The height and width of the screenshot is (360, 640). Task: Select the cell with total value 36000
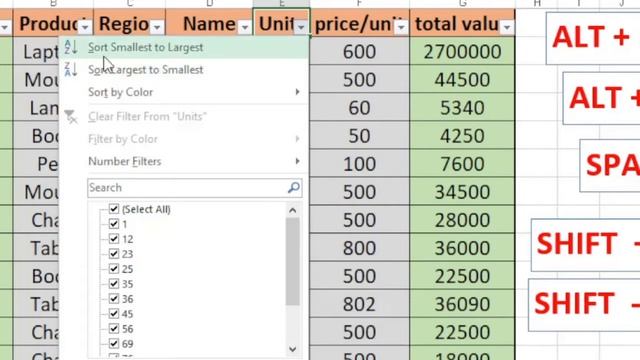(462, 248)
